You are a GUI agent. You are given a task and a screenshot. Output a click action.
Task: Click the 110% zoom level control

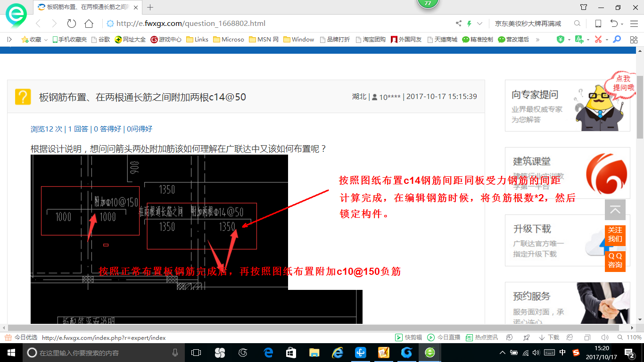(x=630, y=337)
